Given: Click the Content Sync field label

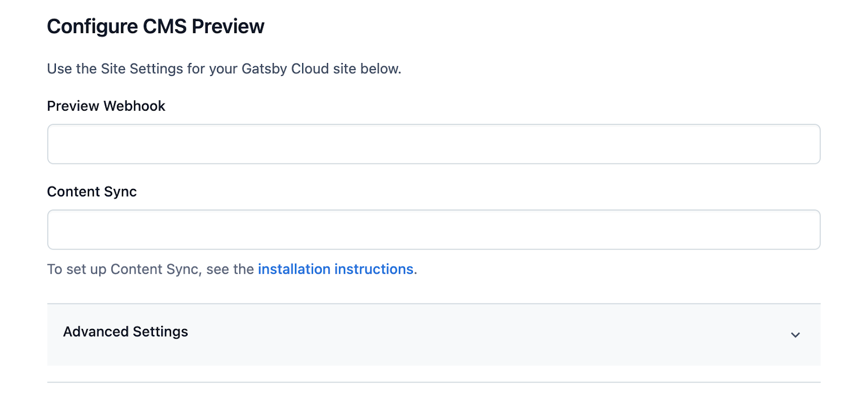Looking at the screenshot, I should pyautogui.click(x=92, y=192).
